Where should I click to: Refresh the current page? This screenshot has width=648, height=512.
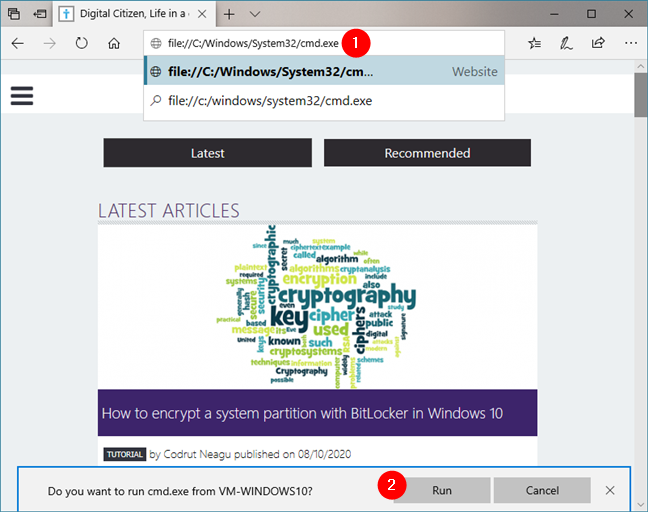[x=82, y=43]
